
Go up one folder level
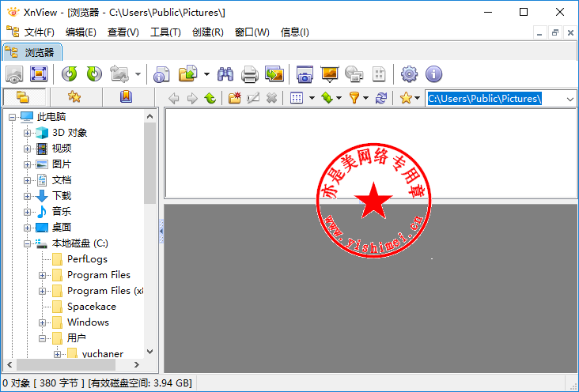(210, 98)
